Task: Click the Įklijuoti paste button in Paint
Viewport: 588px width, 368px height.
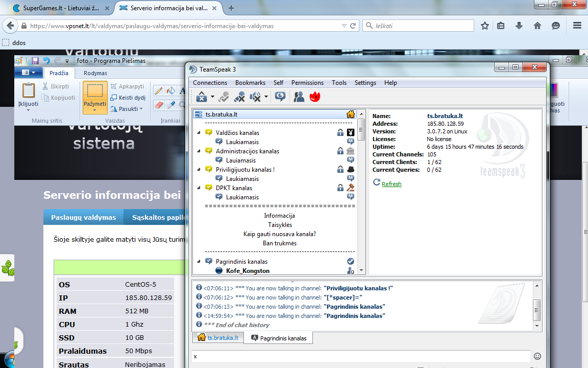Action: 28,97
